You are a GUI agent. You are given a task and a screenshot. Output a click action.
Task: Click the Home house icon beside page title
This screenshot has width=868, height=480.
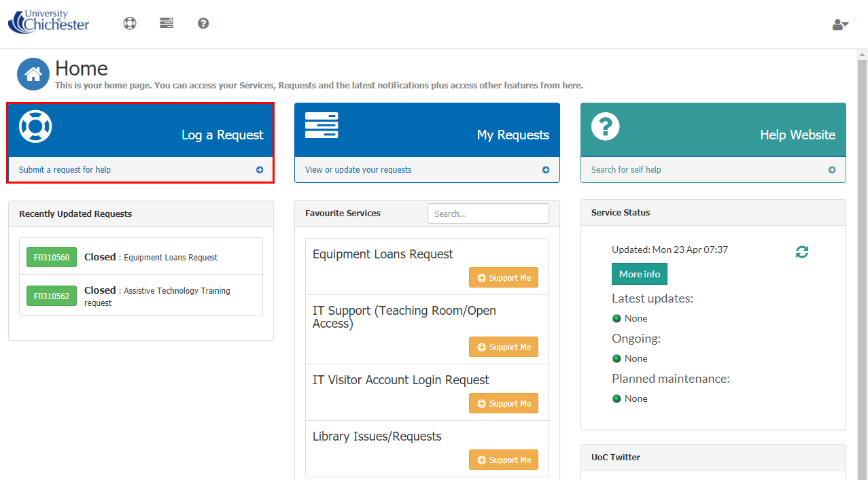33,74
